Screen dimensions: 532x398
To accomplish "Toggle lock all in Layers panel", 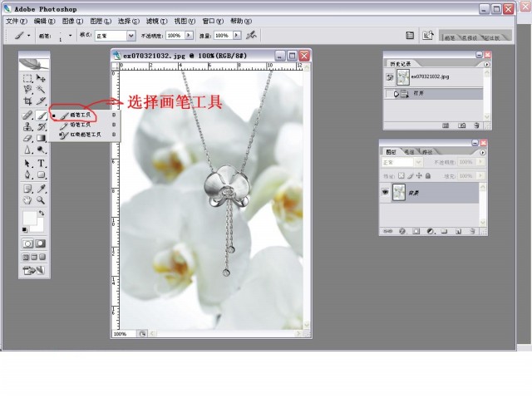I will pos(428,175).
